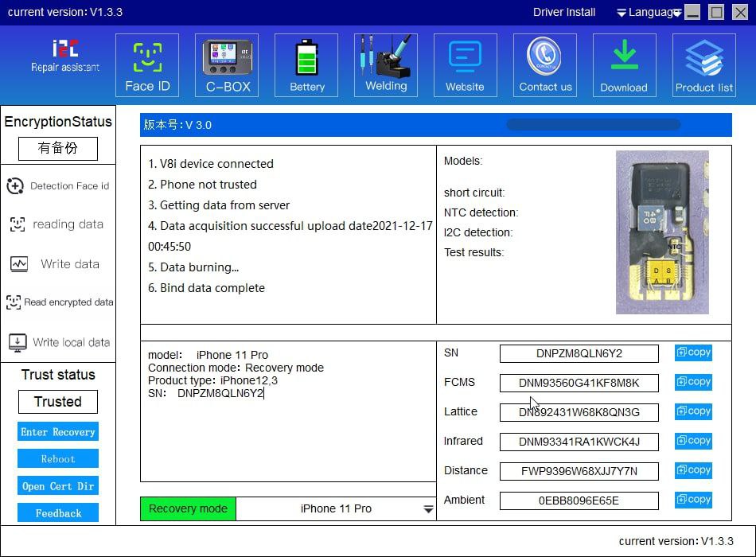The height and width of the screenshot is (557, 756).
Task: Open the Download section
Action: click(x=625, y=65)
